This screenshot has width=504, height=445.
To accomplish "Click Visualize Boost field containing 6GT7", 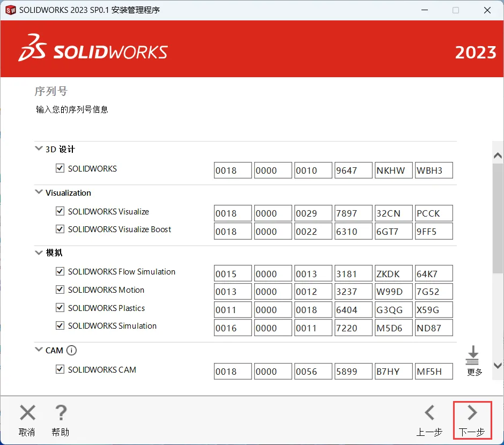I will (x=394, y=231).
